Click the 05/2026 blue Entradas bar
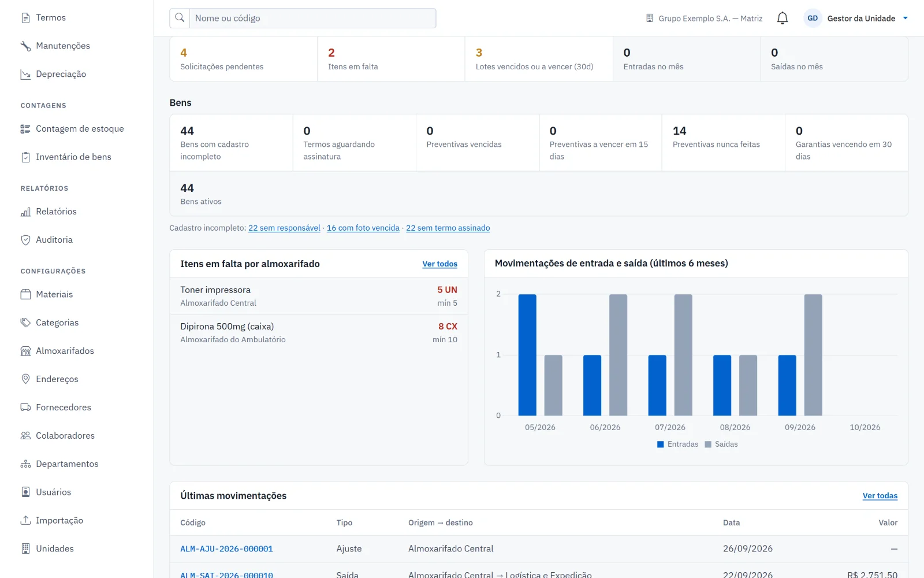 [527, 355]
